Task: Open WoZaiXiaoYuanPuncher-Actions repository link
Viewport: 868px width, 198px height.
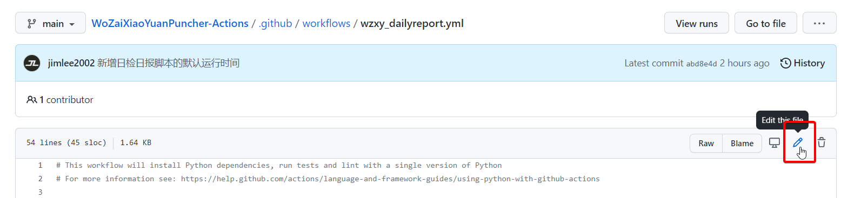Action: pyautogui.click(x=170, y=23)
